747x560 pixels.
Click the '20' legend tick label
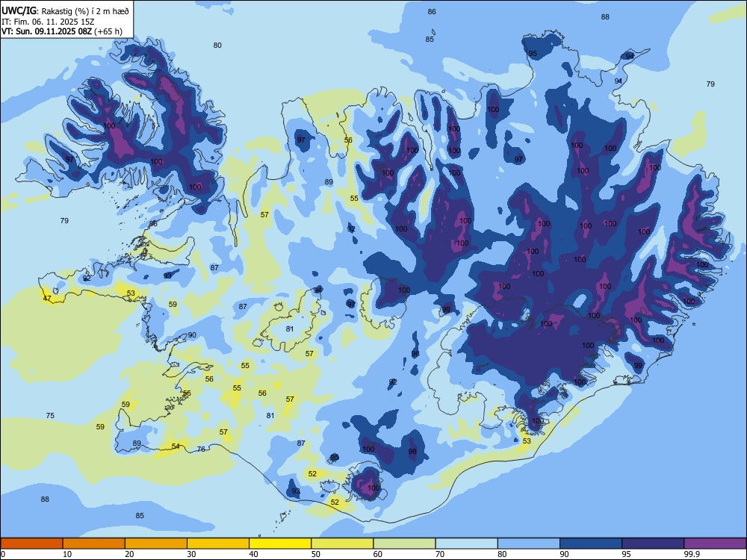129,554
